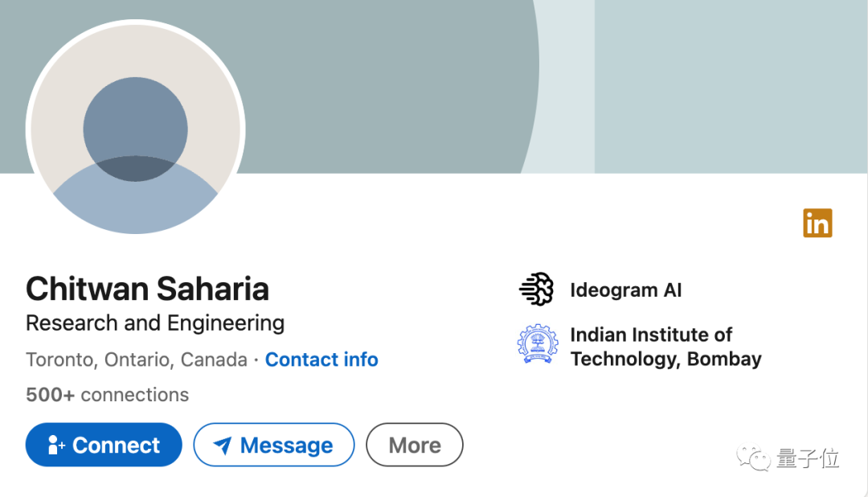Click the paper plane icon in Message

click(223, 445)
